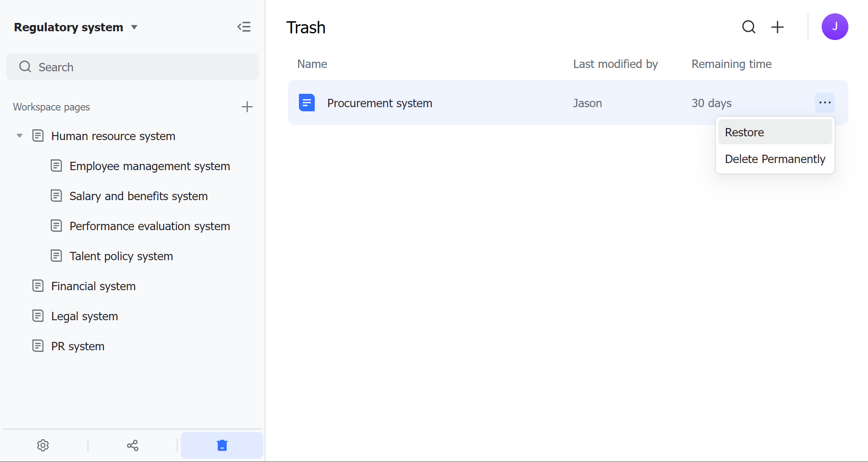This screenshot has width=868, height=462.
Task: Click inside the sidebar Search field
Action: click(x=132, y=67)
